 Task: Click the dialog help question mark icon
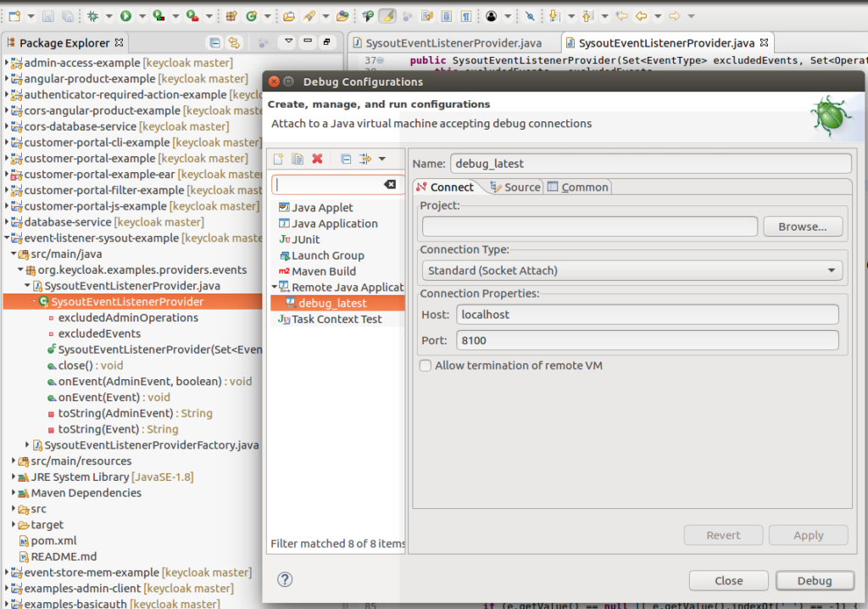(284, 580)
